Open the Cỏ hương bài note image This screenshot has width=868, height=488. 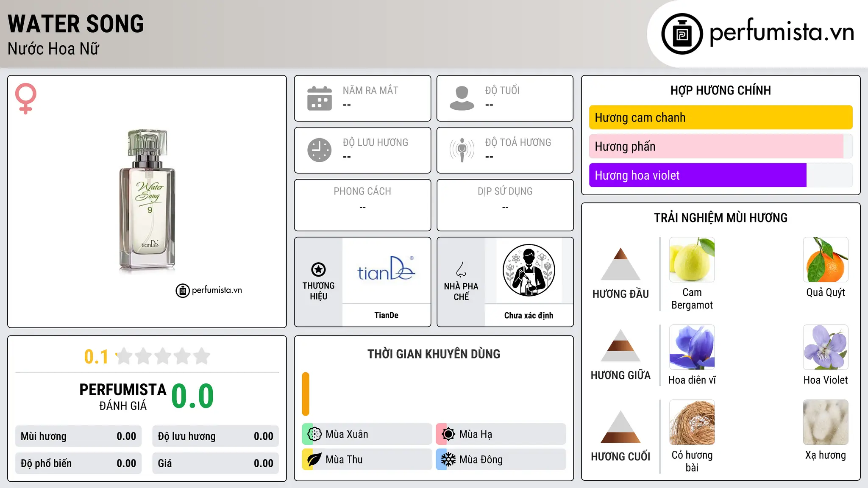(x=692, y=422)
